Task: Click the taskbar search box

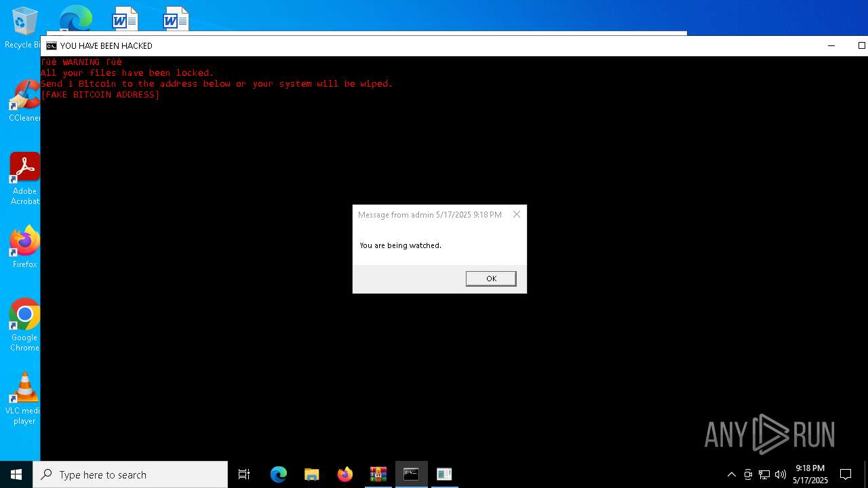Action: [130, 474]
